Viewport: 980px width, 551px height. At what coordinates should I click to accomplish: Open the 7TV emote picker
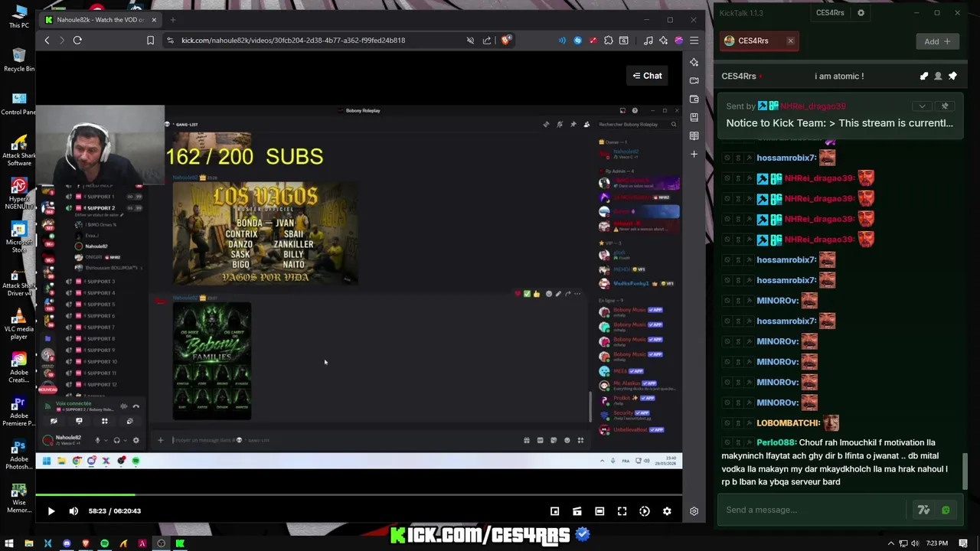(x=923, y=510)
